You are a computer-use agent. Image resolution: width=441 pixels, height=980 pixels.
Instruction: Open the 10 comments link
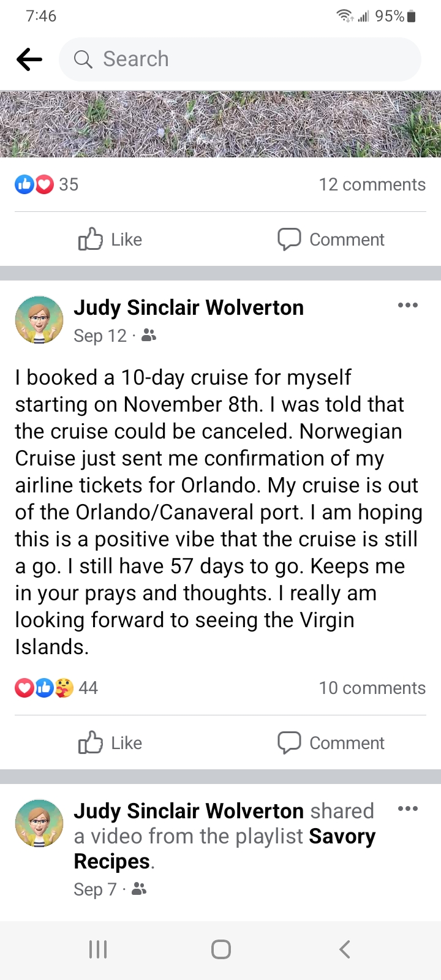(x=372, y=688)
